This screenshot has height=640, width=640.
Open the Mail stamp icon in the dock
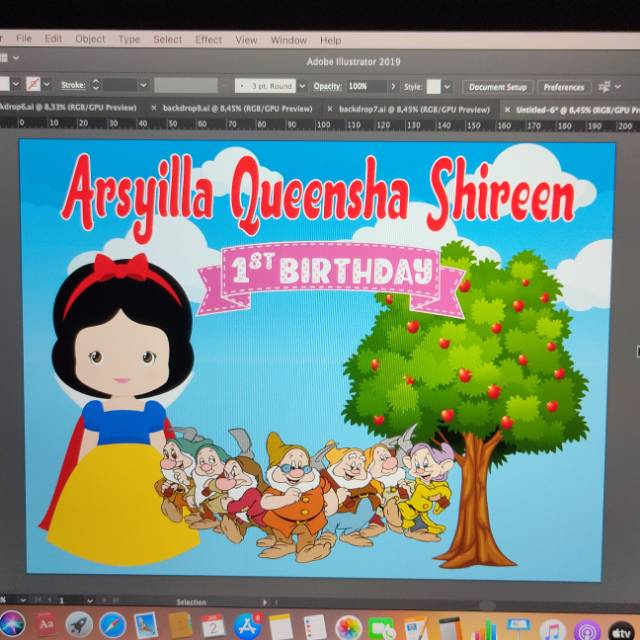point(146,625)
